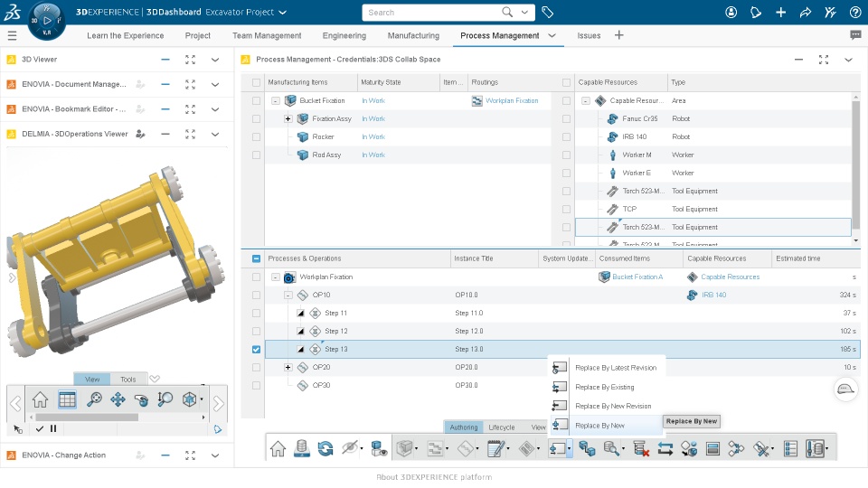Open the Capable Resources link in Workplan row
Image resolution: width=868 pixels, height=488 pixels.
tap(731, 277)
